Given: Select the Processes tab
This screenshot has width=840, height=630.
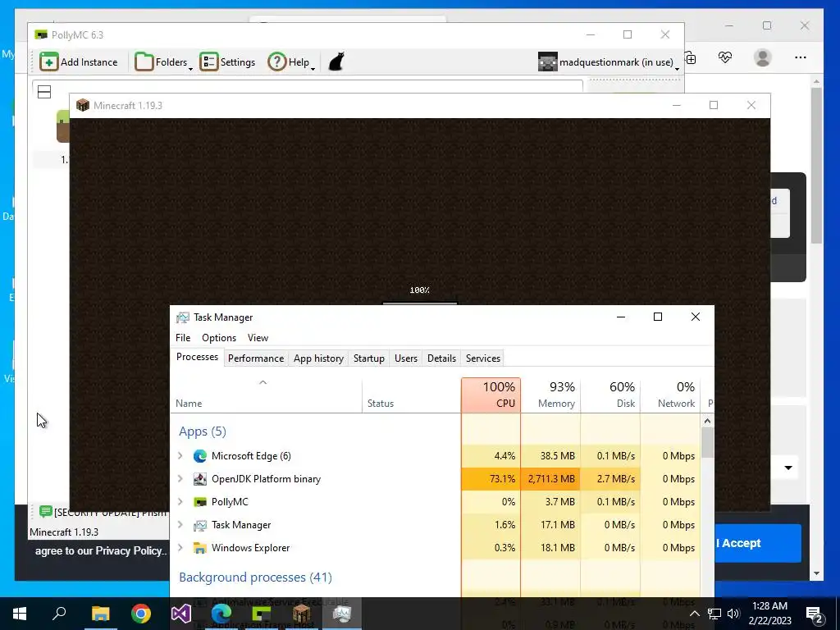Looking at the screenshot, I should (197, 357).
